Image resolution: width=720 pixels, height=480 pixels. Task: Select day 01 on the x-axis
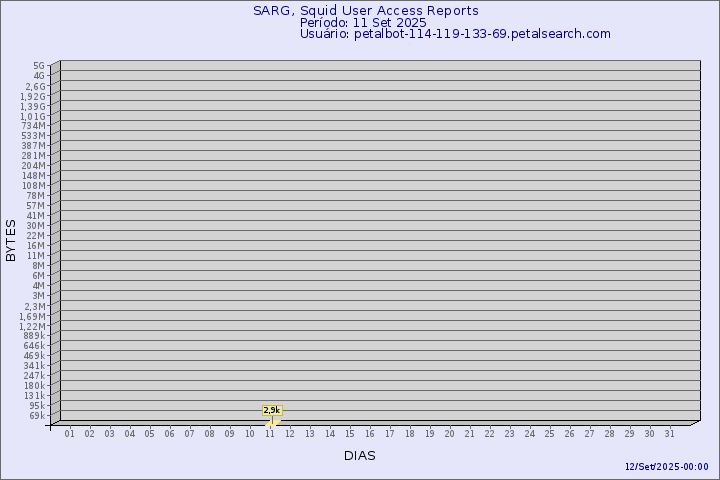[70, 434]
